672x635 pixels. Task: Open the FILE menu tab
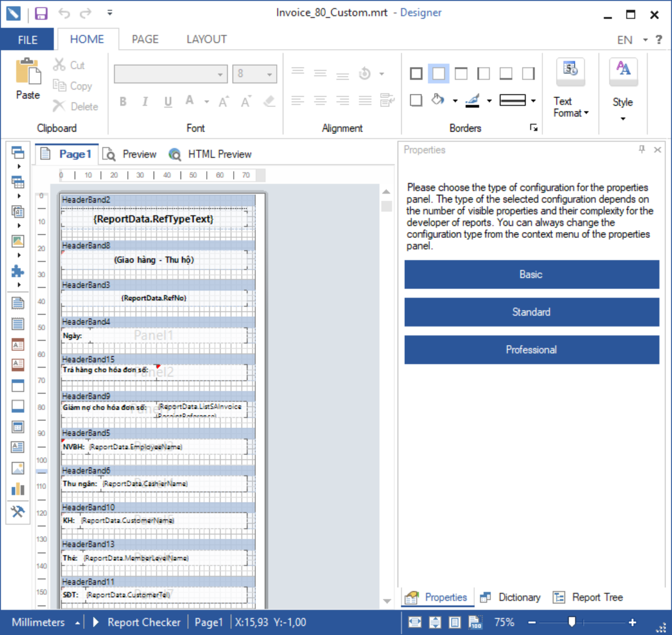[x=28, y=40]
